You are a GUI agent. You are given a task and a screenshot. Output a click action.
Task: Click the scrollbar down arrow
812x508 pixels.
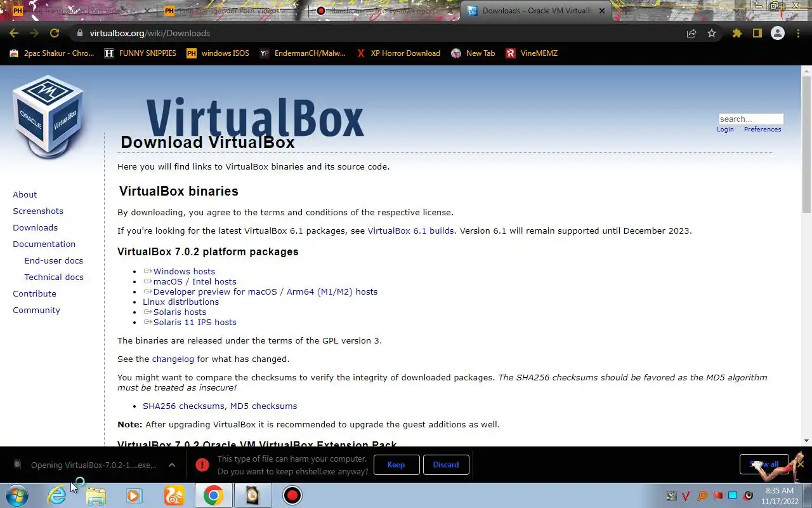(806, 441)
